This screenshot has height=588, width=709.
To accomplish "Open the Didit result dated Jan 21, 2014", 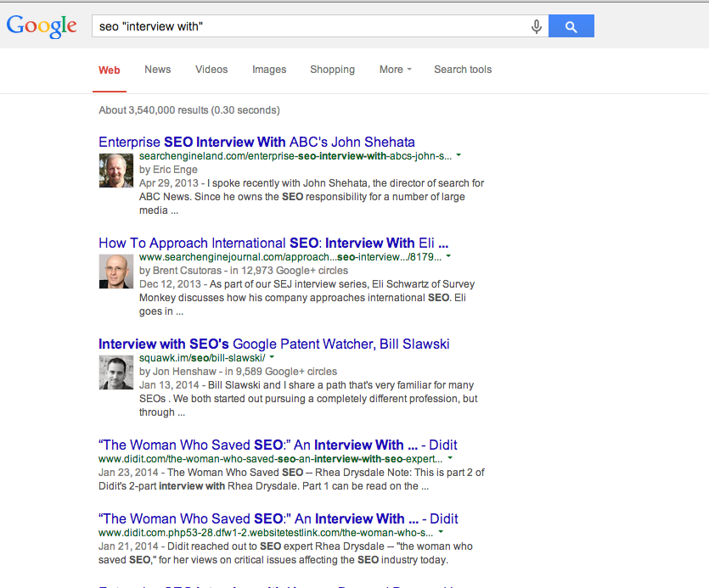I will click(x=279, y=518).
